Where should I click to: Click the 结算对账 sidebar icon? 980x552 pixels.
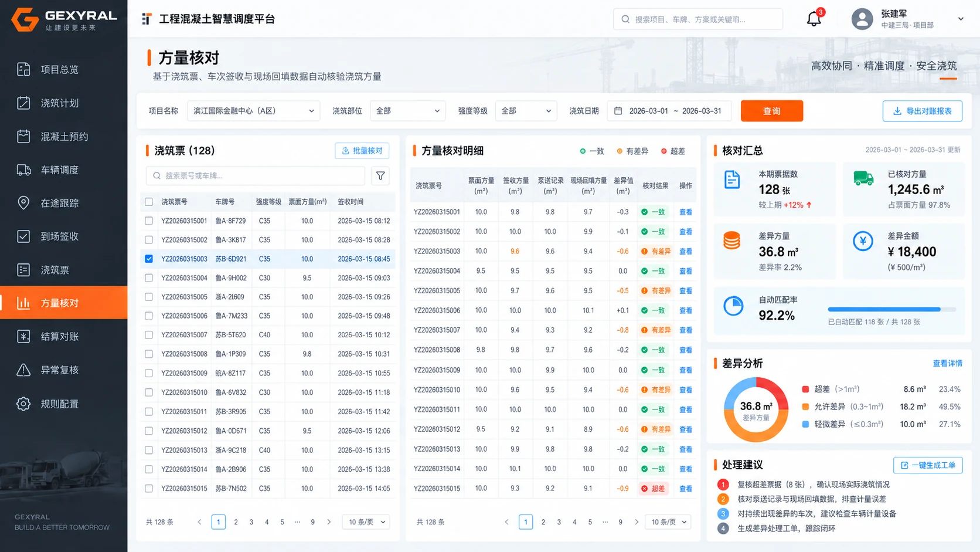tap(23, 336)
